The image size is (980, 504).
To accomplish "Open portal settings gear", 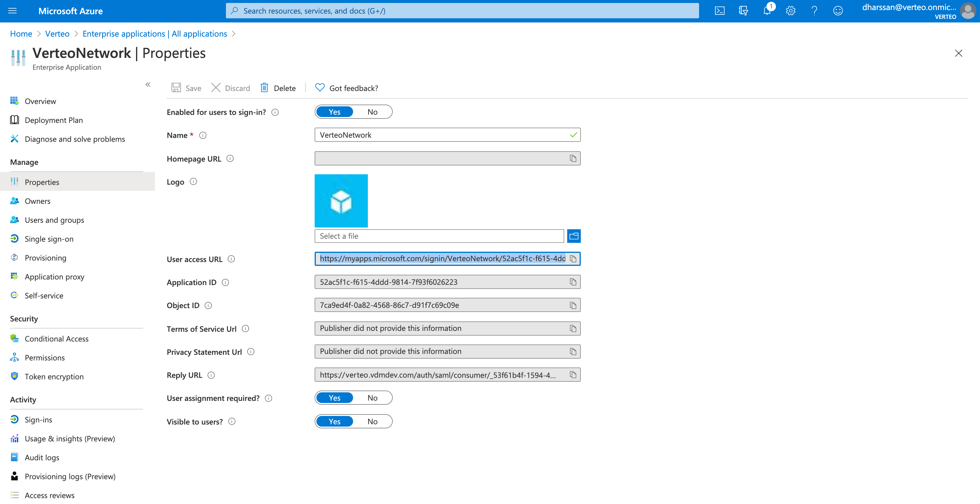I will tap(790, 11).
